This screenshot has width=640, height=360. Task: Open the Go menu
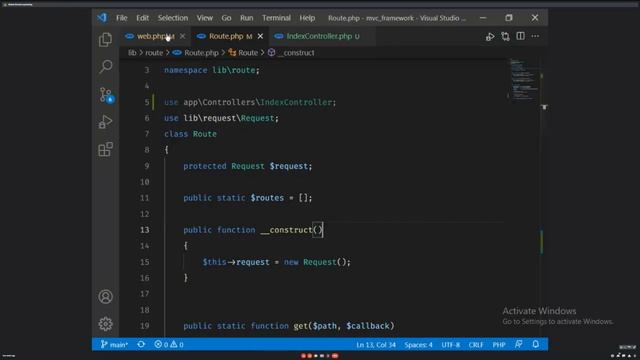[x=226, y=18]
